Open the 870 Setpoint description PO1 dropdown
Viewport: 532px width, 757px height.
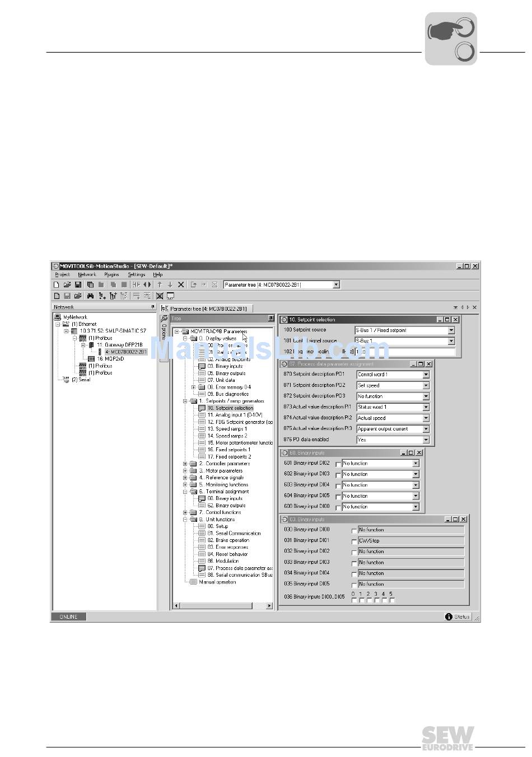(x=426, y=375)
